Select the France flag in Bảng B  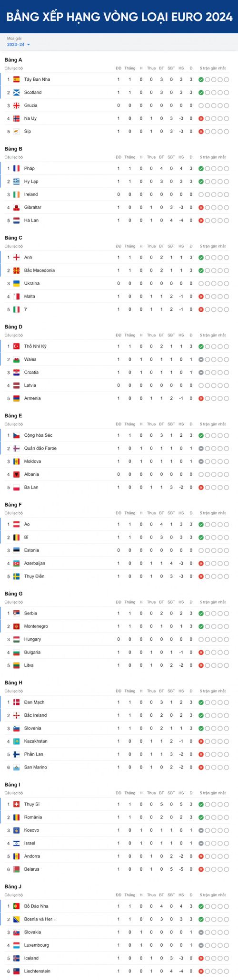pyautogui.click(x=16, y=168)
